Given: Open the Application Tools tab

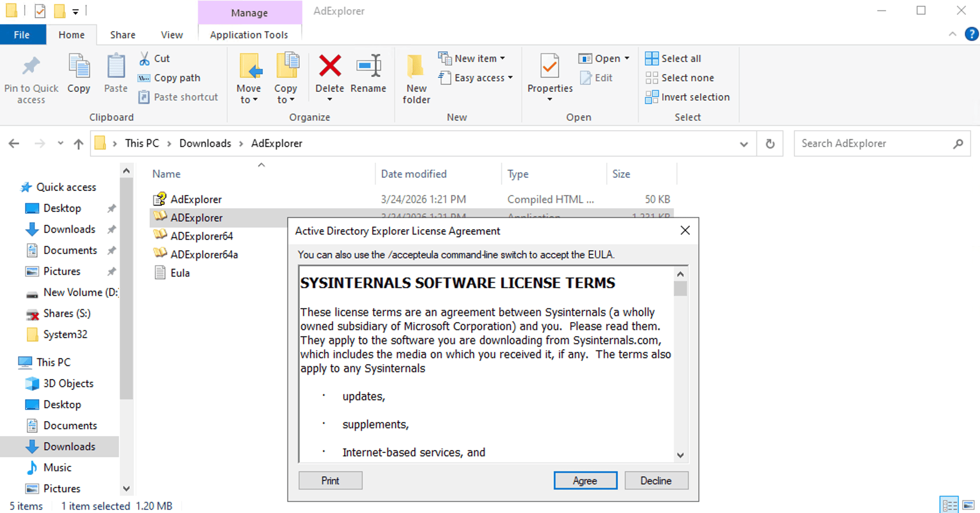Looking at the screenshot, I should [249, 35].
